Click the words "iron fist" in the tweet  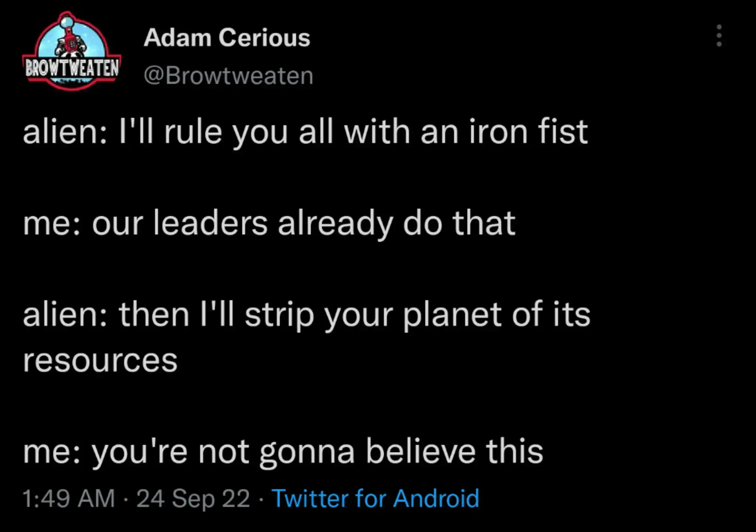click(x=528, y=132)
